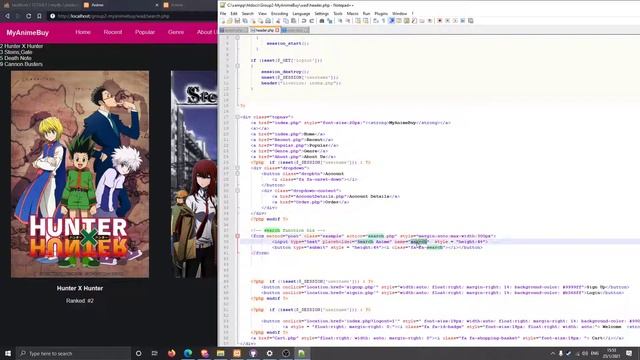Click the 'Cannon Busters' search result text
The height and width of the screenshot is (360, 640).
24,64
